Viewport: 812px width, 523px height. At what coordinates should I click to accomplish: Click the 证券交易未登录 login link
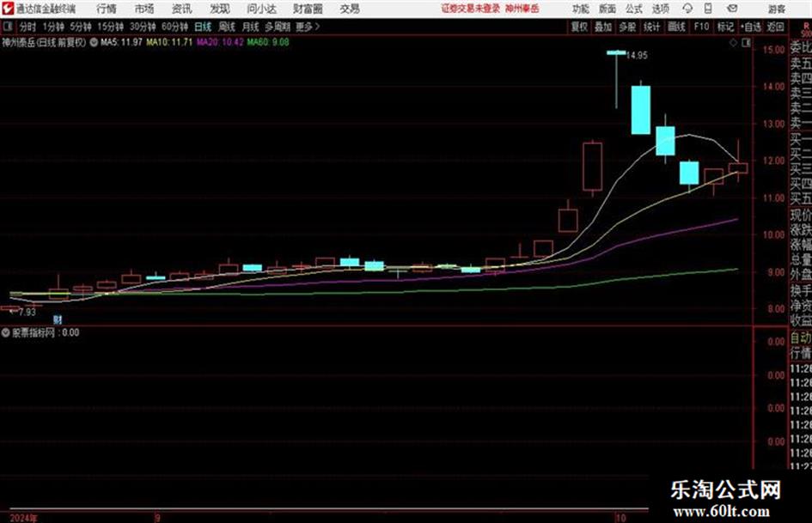(471, 9)
